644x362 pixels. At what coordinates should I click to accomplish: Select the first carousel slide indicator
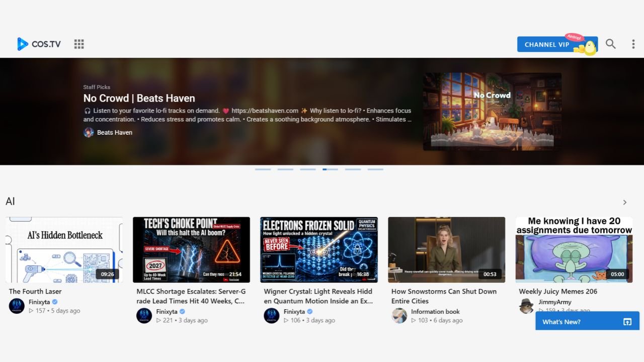coord(263,169)
